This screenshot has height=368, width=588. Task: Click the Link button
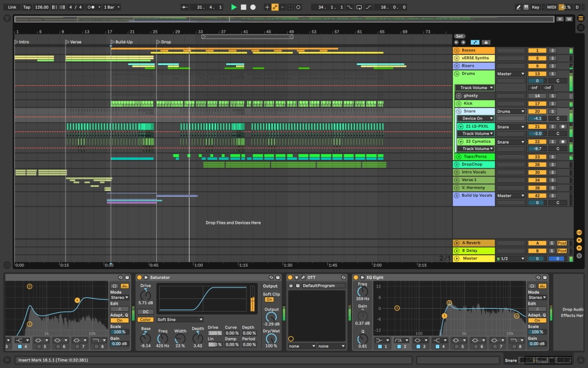(11, 7)
